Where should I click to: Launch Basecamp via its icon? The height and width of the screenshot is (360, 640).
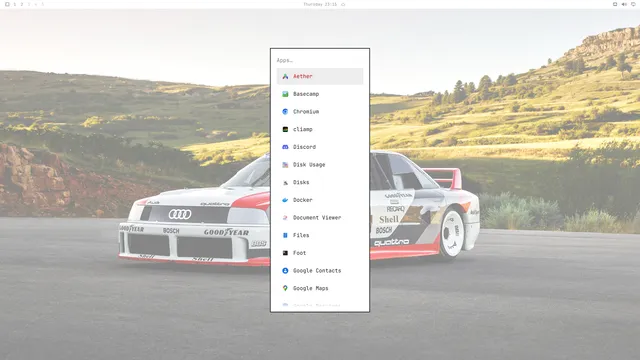click(x=285, y=94)
